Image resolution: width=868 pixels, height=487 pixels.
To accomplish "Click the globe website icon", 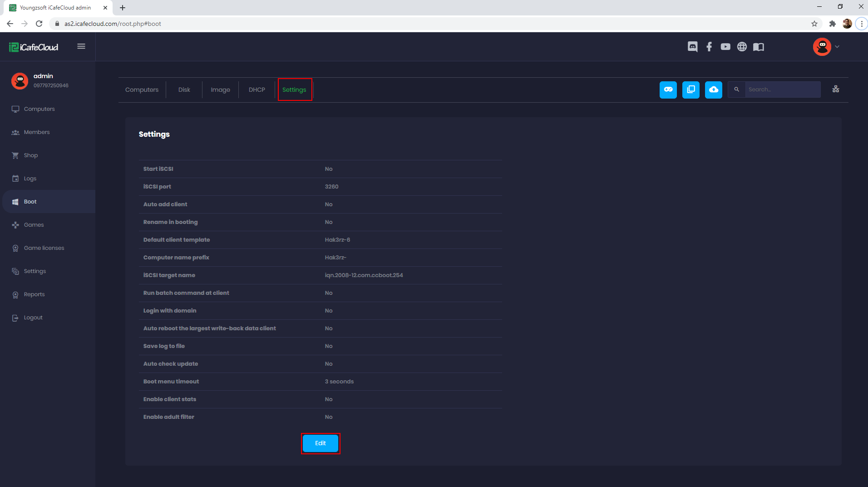I will pyautogui.click(x=742, y=47).
